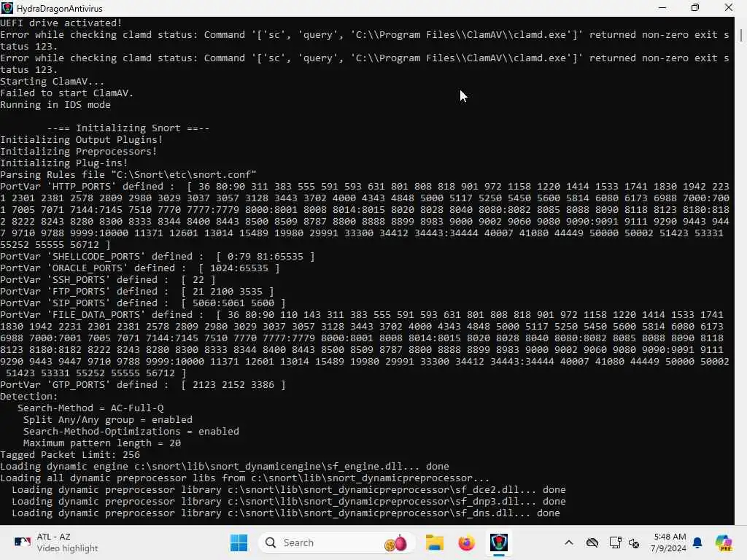The height and width of the screenshot is (560, 747).
Task: Click the "Search-Method = AC-Full-Q" line
Action: point(90,408)
